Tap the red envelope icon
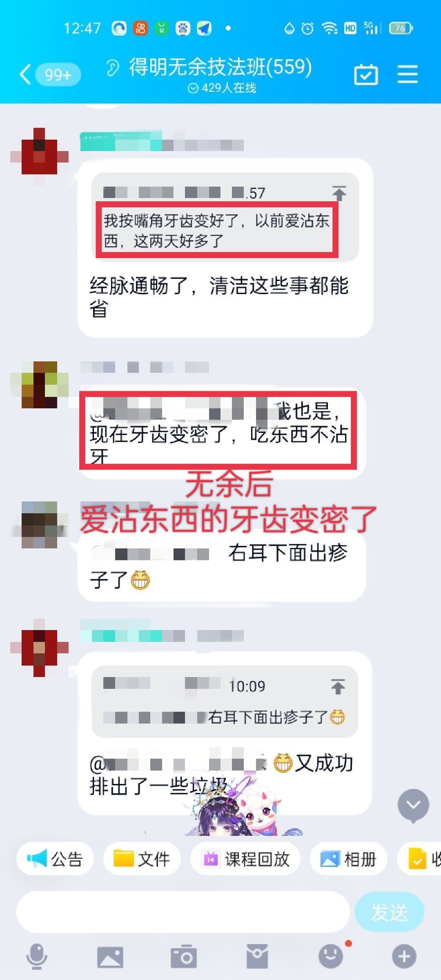This screenshot has height=980, width=441. [257, 956]
